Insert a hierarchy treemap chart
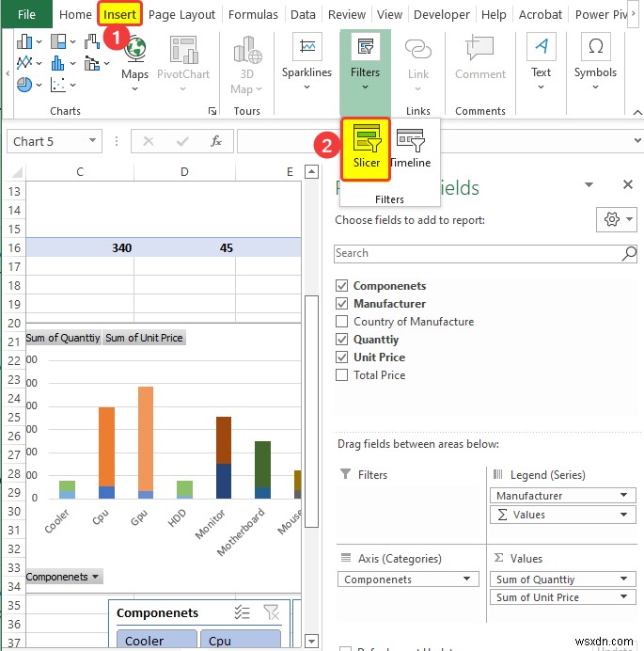 tap(62, 41)
